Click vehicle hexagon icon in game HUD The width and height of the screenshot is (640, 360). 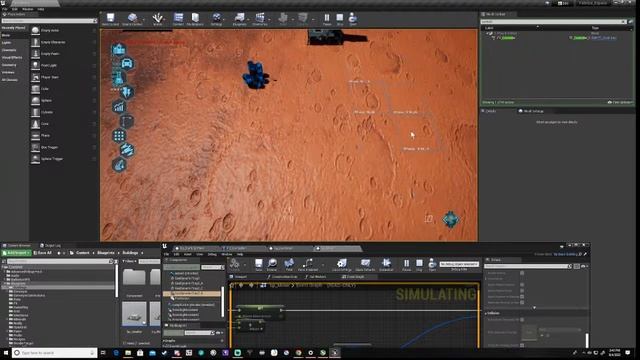127,64
